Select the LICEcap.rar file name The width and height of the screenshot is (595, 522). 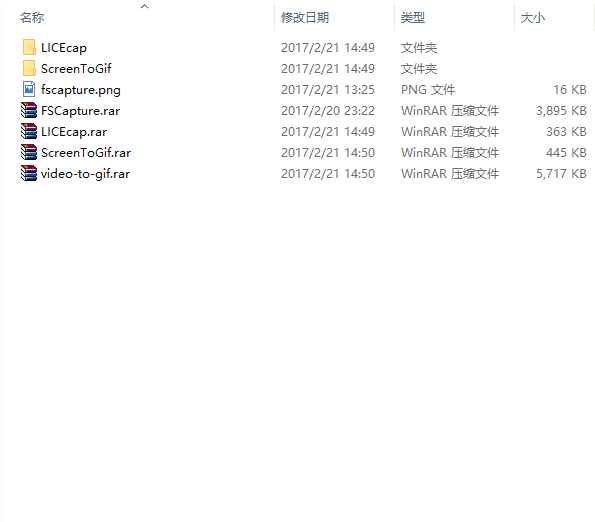pyautogui.click(x=74, y=132)
